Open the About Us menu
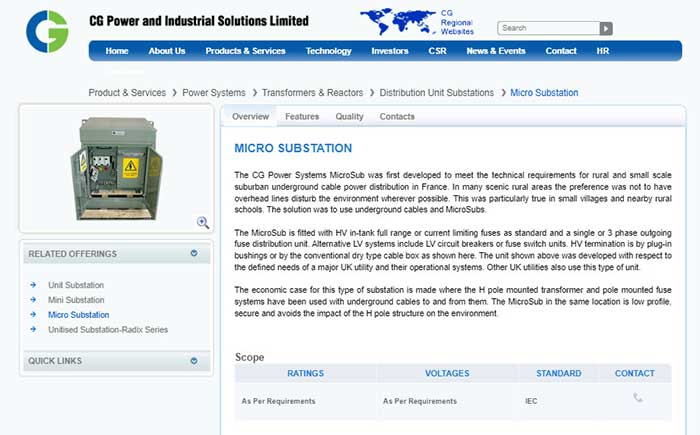 coord(167,51)
